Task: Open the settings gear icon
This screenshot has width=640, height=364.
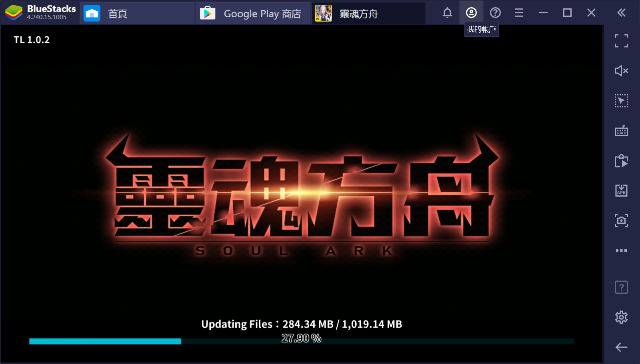Action: [621, 317]
